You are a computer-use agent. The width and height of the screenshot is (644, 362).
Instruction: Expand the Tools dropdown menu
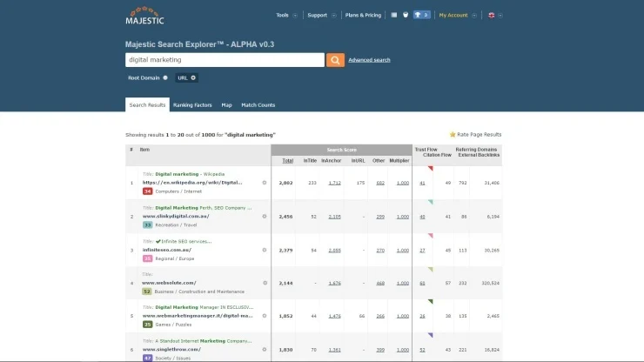(x=286, y=15)
